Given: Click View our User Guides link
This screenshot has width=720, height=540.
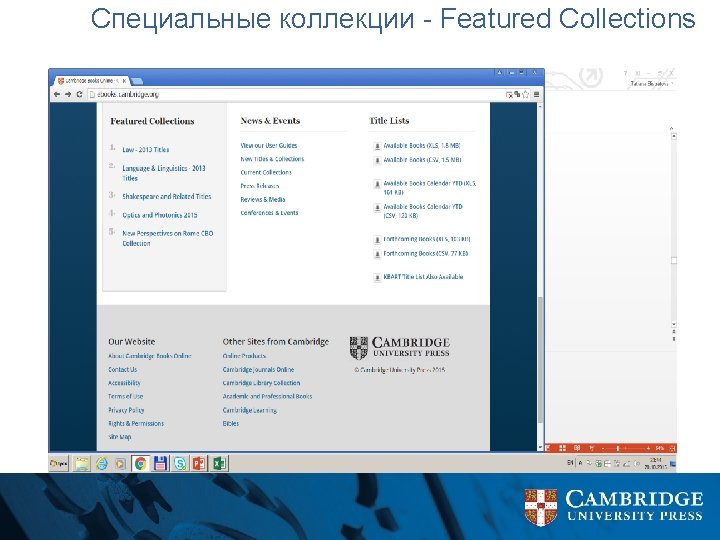Looking at the screenshot, I should (x=269, y=146).
